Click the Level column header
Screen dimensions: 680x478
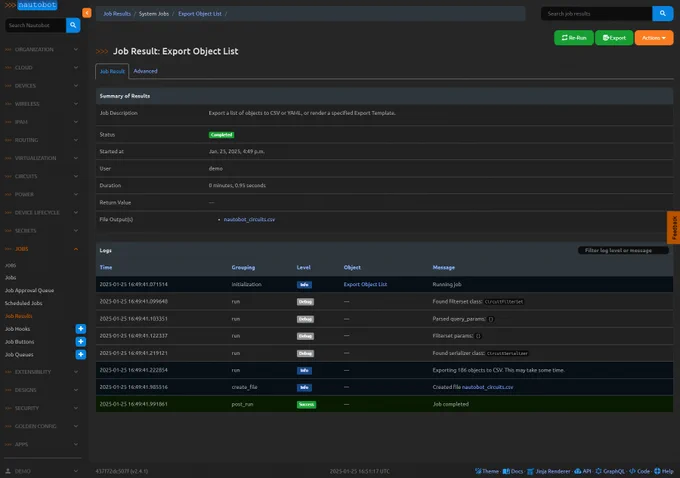point(304,268)
